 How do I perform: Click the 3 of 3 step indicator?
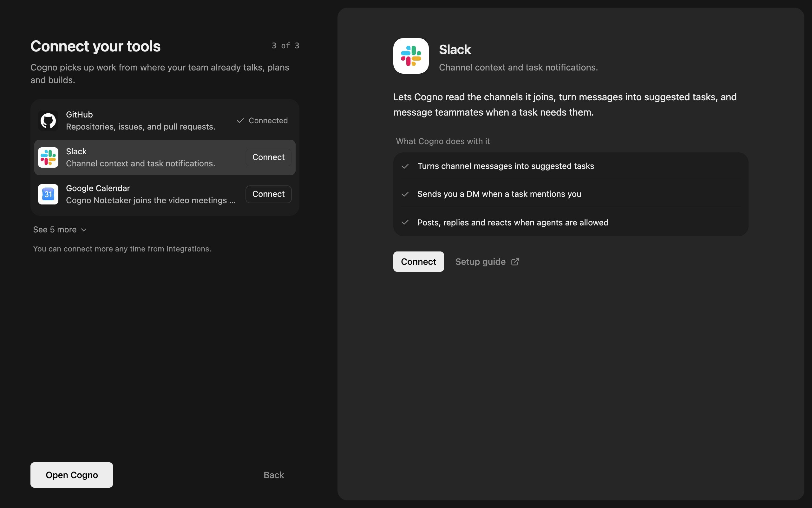285,46
